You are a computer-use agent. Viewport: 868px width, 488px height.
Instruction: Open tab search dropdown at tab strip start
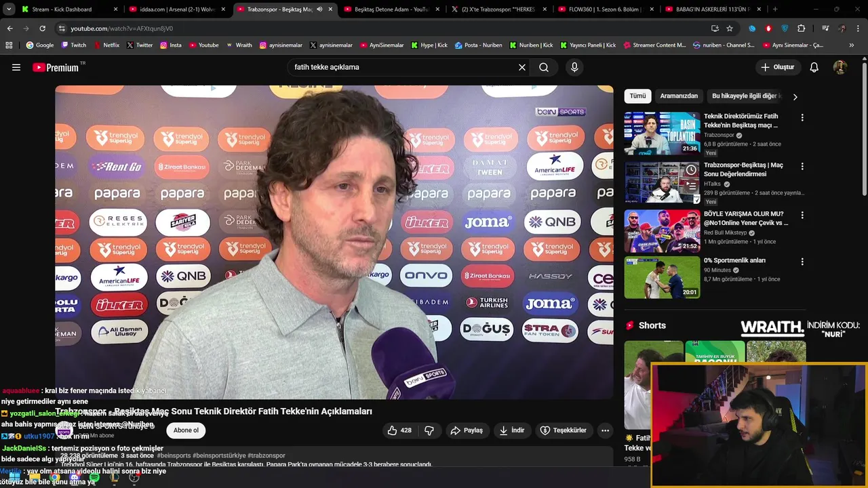[8, 9]
